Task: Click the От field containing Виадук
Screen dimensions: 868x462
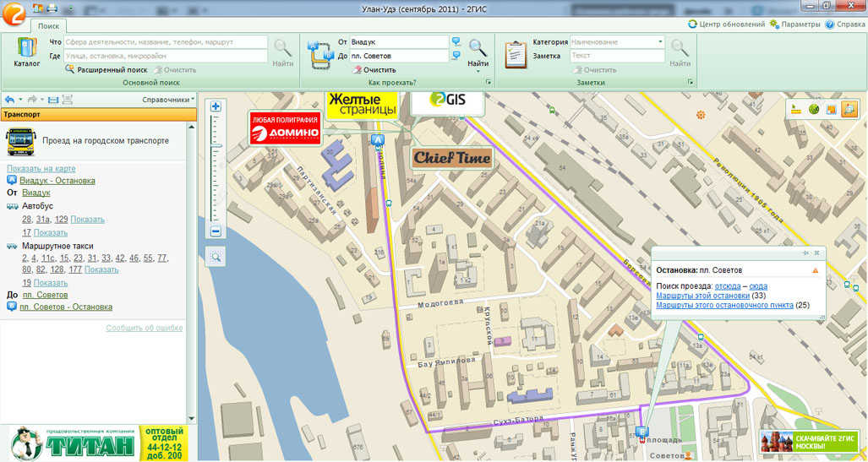Action: [399, 42]
